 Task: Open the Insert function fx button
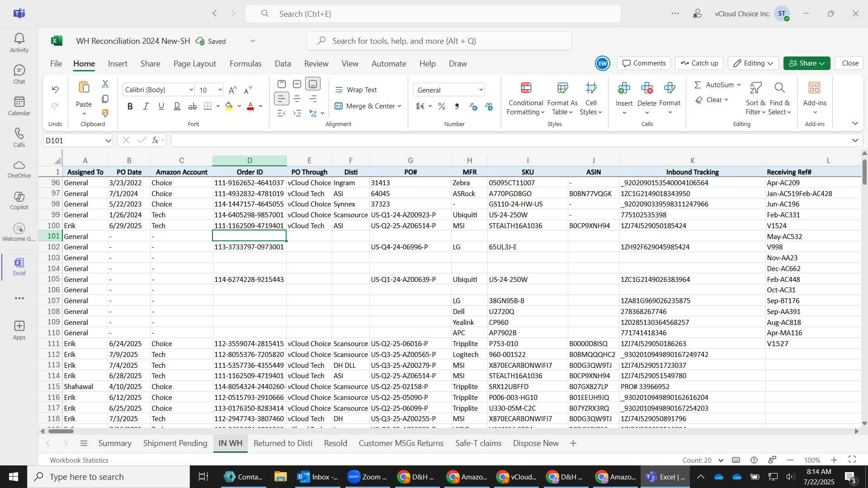click(155, 140)
